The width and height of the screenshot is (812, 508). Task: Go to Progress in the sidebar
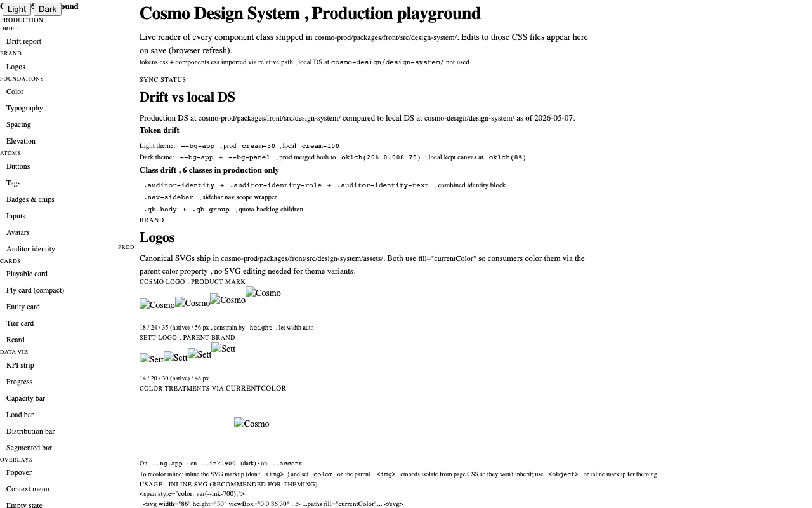(x=19, y=382)
